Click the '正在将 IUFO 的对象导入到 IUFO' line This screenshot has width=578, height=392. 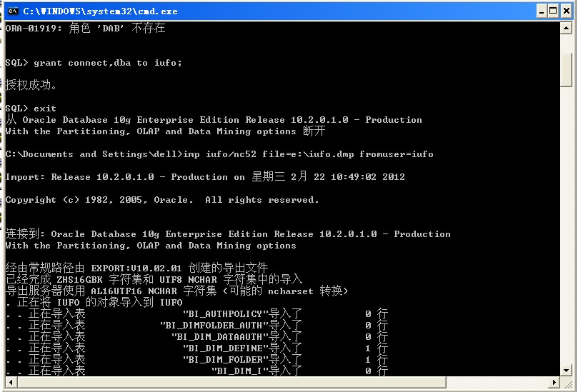click(94, 303)
